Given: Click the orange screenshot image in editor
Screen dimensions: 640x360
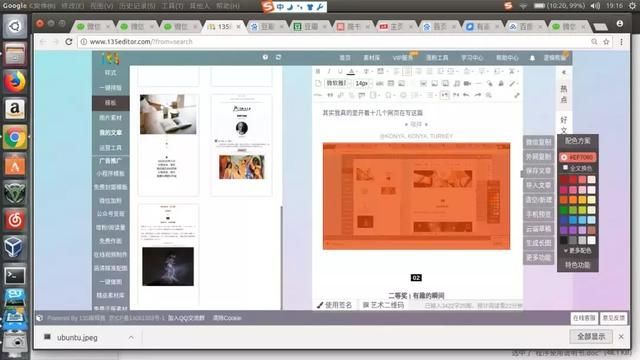Looking at the screenshot, I should point(416,196).
